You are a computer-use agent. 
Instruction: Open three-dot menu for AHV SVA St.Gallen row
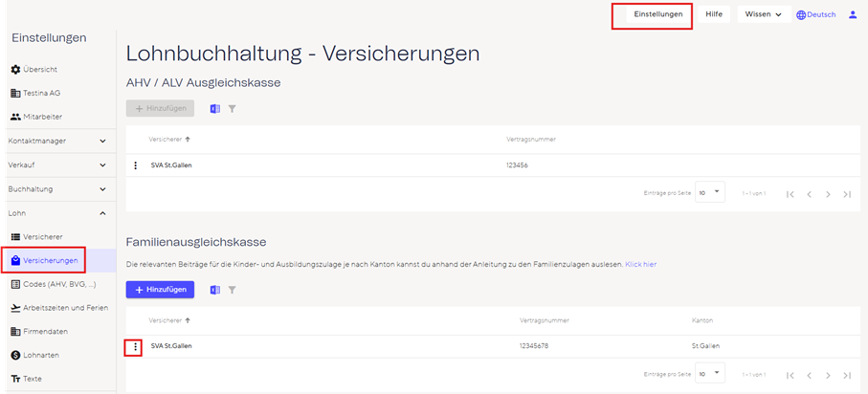[136, 165]
